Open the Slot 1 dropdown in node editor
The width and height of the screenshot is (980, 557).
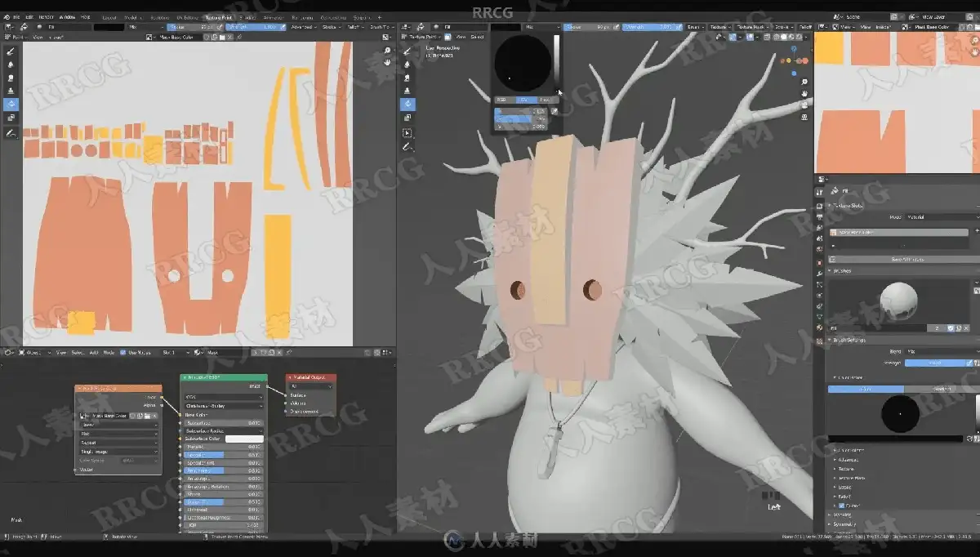point(174,352)
